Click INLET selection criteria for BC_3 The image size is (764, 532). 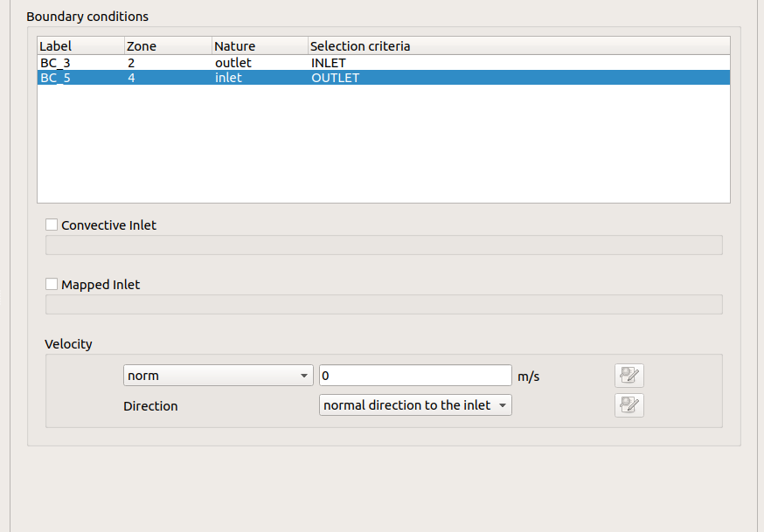click(329, 63)
